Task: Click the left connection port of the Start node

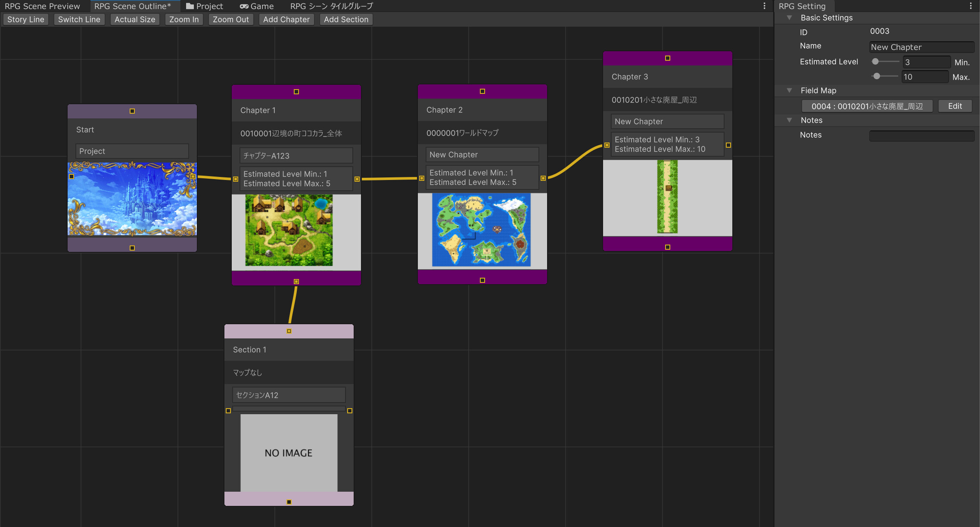Action: pos(72,177)
